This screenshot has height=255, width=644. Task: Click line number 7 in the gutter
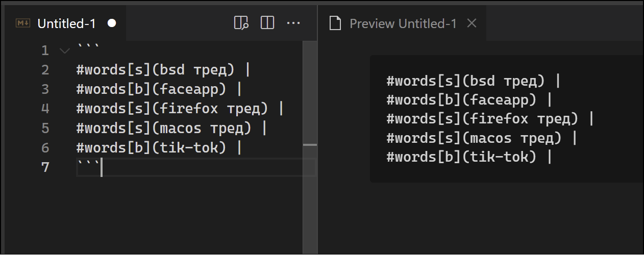(45, 167)
